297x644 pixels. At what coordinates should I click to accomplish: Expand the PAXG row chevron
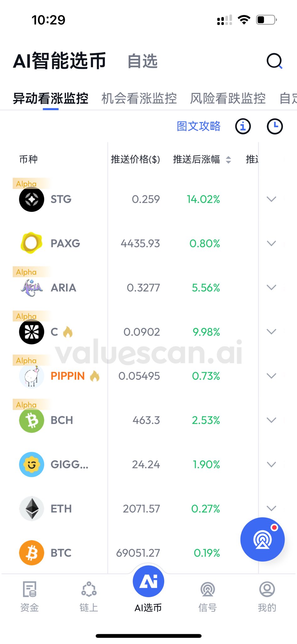tap(271, 243)
